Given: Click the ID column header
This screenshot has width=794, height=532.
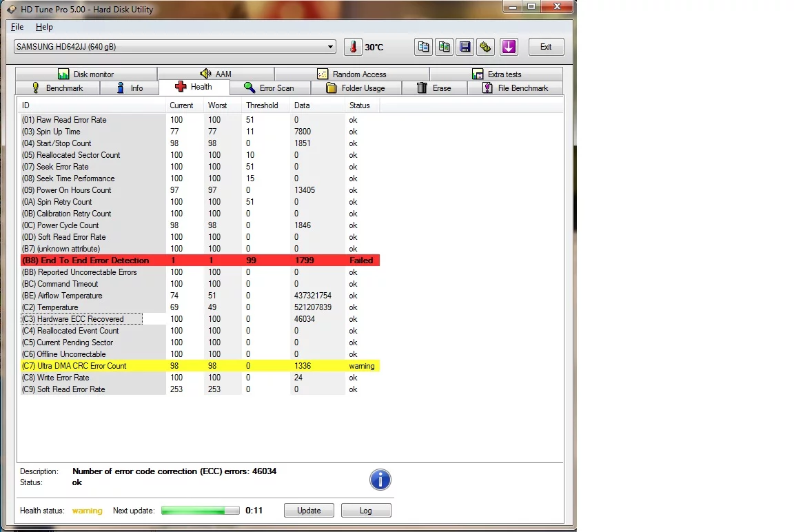Looking at the screenshot, I should pyautogui.click(x=92, y=105).
